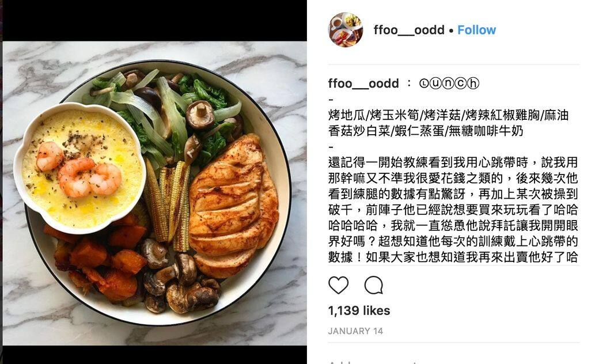
Task: View who liked via 1,139 likes
Action: 359,310
